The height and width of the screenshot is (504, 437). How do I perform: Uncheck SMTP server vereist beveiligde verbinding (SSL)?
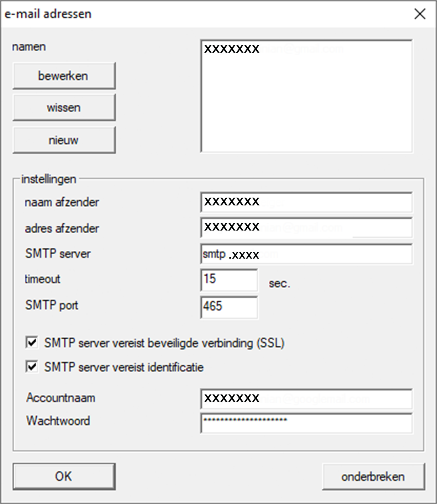[x=32, y=343]
